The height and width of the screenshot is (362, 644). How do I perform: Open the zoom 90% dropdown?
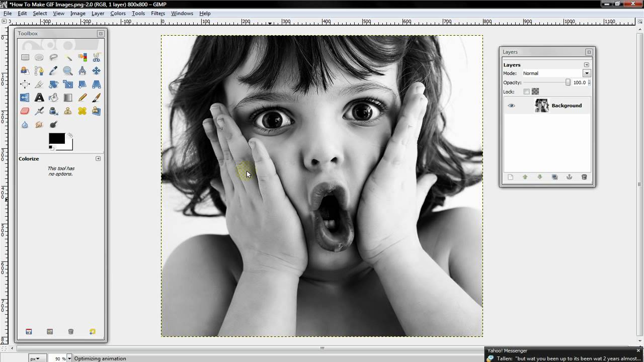click(69, 358)
